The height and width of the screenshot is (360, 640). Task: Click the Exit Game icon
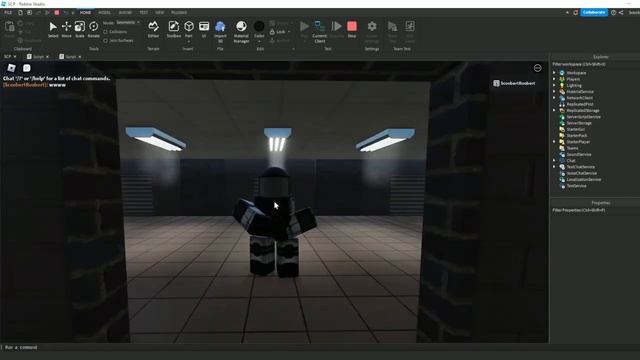(x=410, y=27)
